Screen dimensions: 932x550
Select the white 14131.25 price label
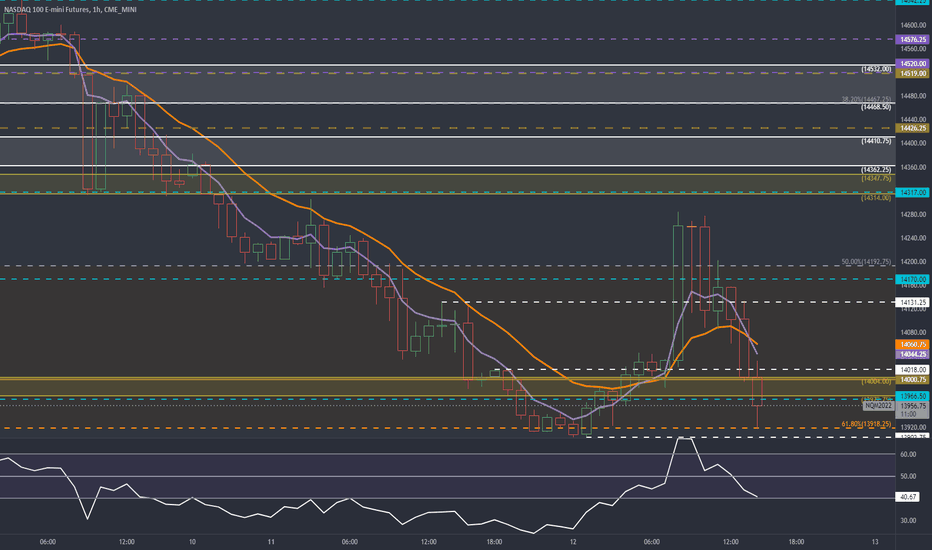pyautogui.click(x=912, y=302)
